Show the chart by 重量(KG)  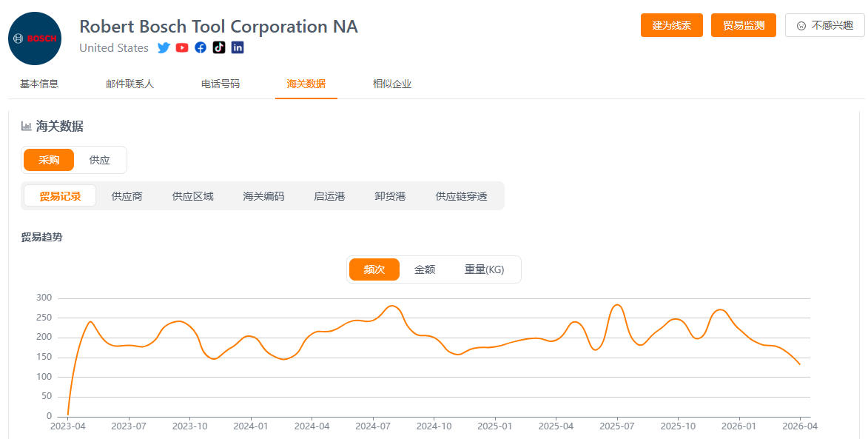click(485, 269)
